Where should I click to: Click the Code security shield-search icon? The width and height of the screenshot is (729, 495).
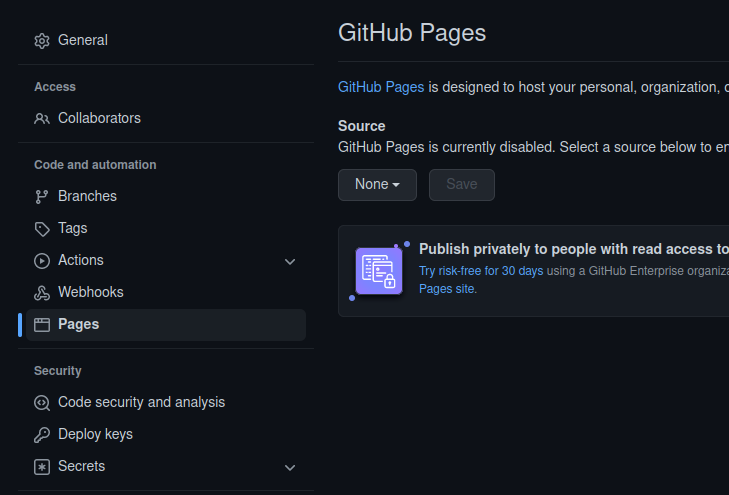click(42, 403)
